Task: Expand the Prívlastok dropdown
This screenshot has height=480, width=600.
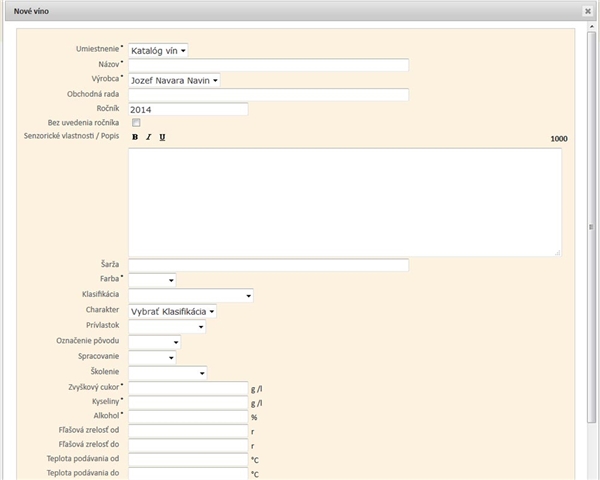Action: click(167, 327)
